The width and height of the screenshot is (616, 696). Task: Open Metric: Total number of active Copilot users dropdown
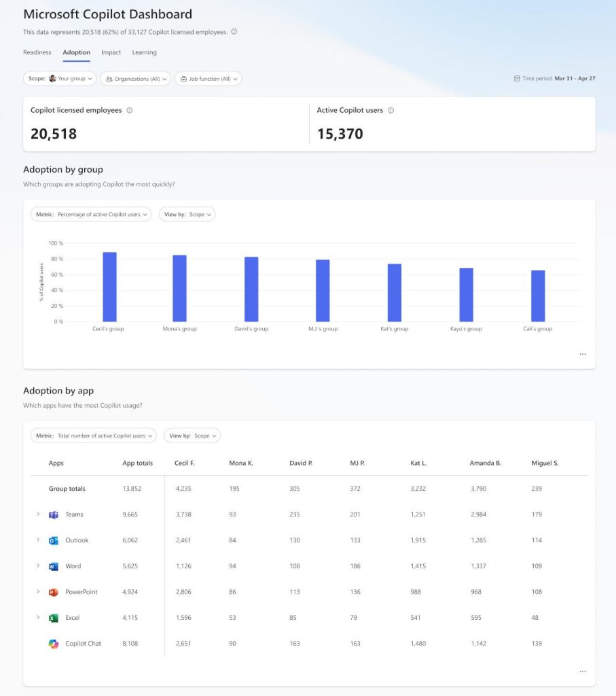[x=94, y=436]
